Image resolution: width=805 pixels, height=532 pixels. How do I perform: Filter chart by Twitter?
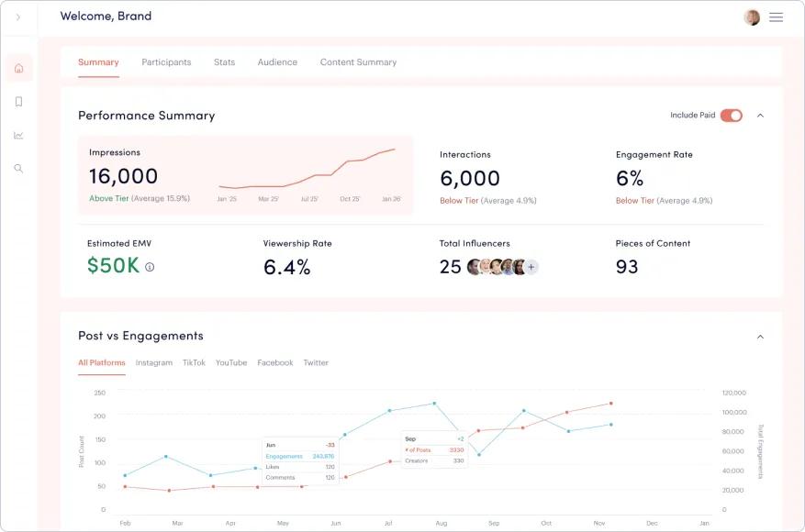pos(316,362)
